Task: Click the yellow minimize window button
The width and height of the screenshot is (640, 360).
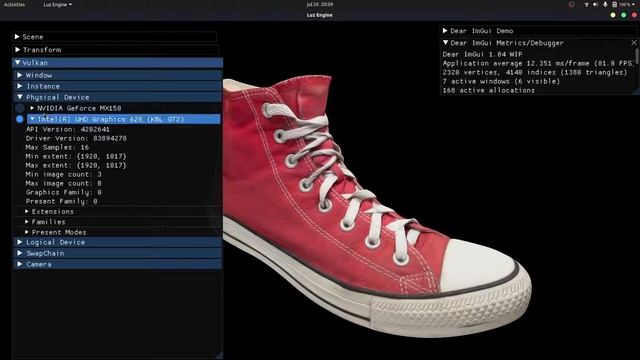Action: coord(613,15)
